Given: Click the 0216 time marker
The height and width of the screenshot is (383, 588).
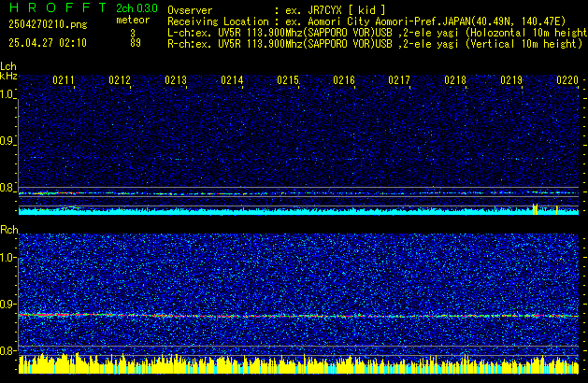Looking at the screenshot, I should click(344, 80).
